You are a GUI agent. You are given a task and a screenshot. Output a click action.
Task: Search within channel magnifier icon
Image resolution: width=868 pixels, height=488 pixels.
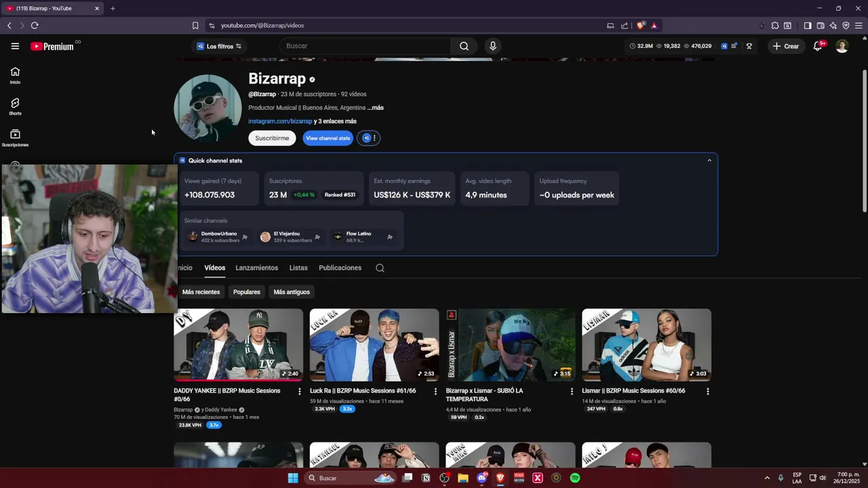(x=380, y=268)
